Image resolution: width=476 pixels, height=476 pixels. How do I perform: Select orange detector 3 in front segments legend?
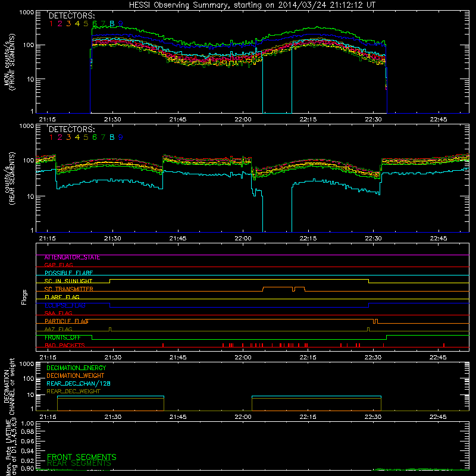68,23
